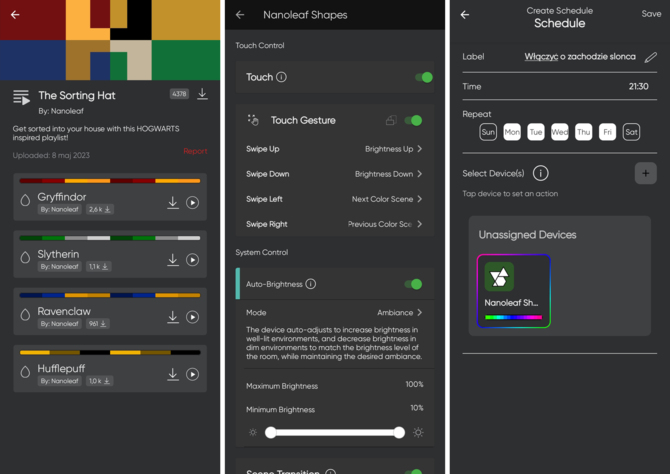
Task: Show info about Auto-Brightness
Action: (311, 284)
